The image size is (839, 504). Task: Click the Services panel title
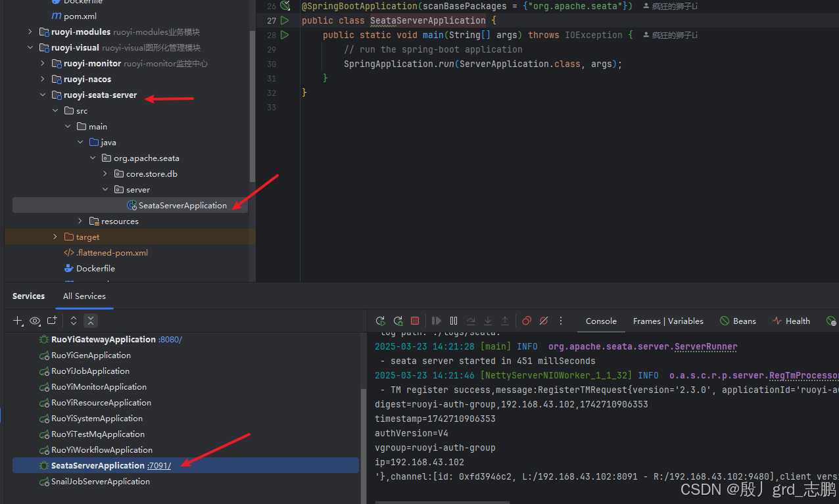click(29, 296)
